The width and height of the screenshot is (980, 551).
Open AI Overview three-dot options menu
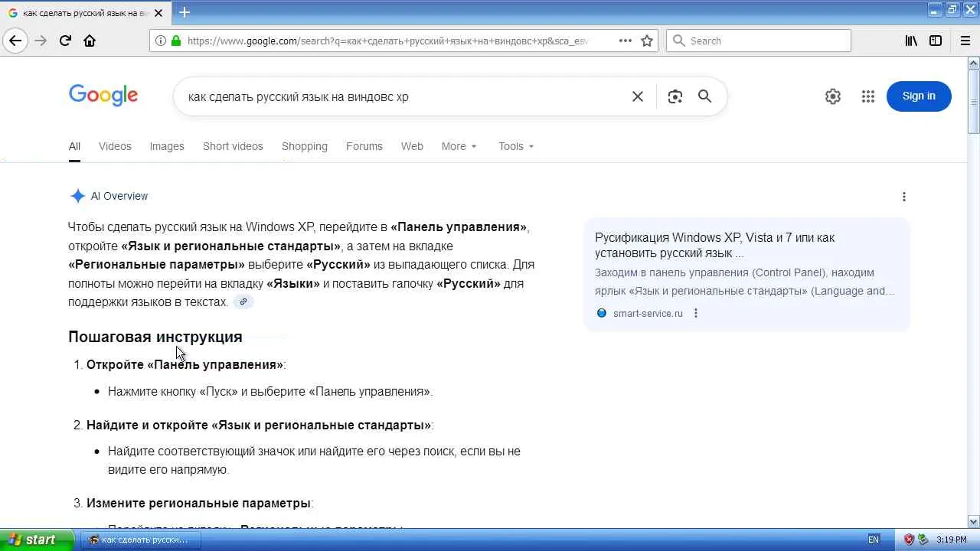point(904,197)
